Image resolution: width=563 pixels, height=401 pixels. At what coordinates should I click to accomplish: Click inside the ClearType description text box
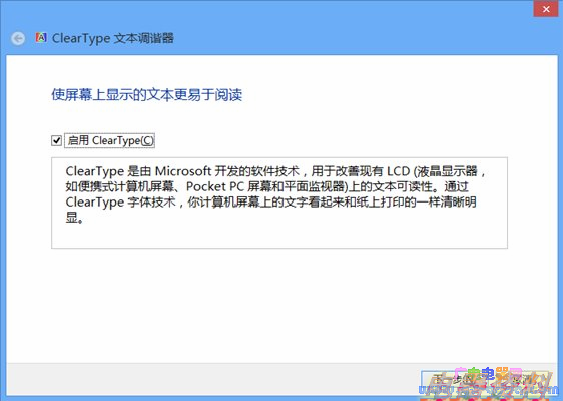[x=279, y=203]
